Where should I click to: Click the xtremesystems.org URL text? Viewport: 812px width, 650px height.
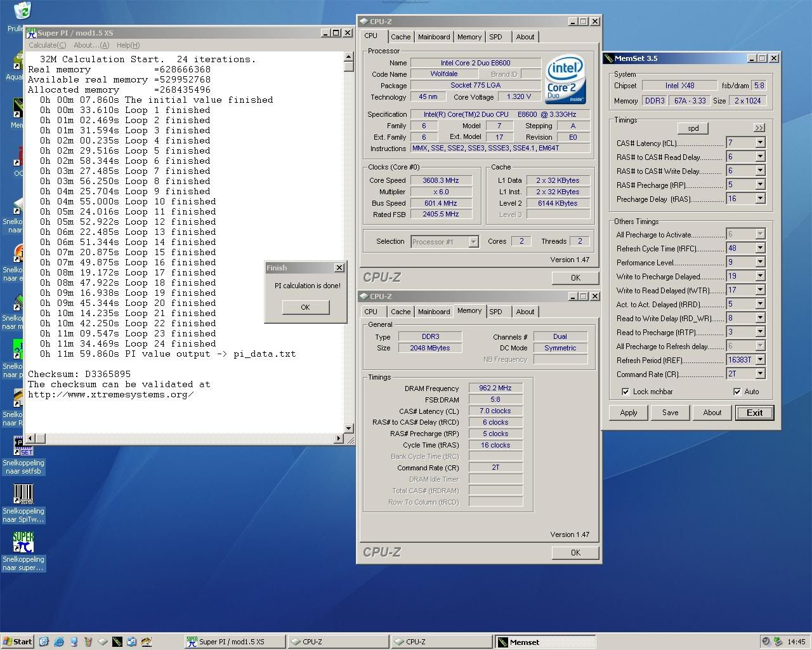click(111, 394)
